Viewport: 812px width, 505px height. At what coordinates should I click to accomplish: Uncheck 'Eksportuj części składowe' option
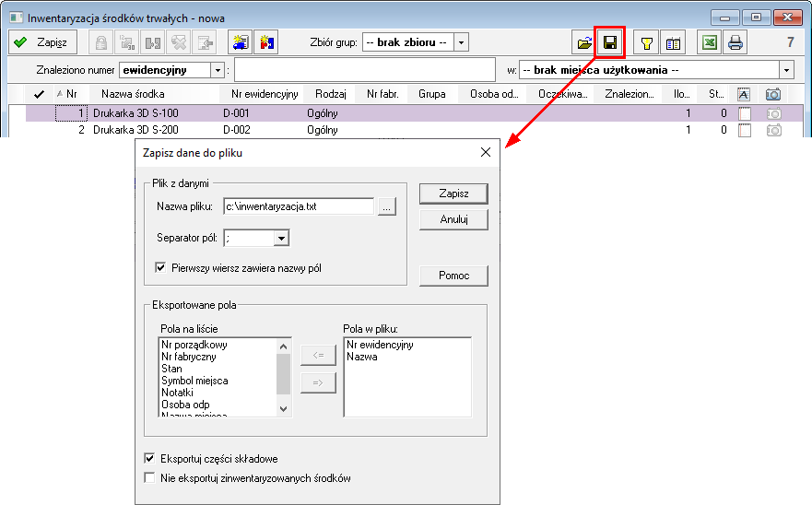(150, 458)
